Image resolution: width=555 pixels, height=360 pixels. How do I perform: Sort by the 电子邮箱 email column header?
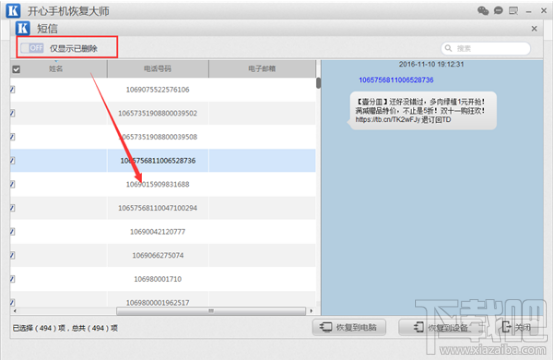(262, 69)
